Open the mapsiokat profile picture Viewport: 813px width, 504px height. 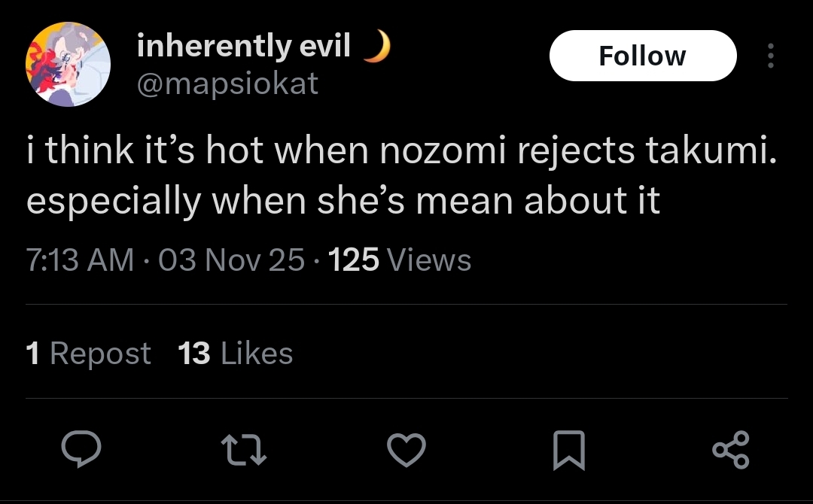pos(69,64)
